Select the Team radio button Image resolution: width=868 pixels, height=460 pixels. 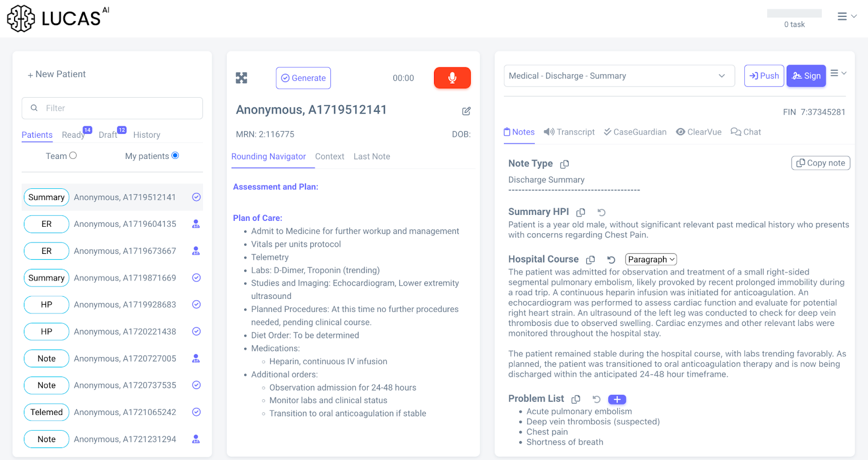(73, 156)
